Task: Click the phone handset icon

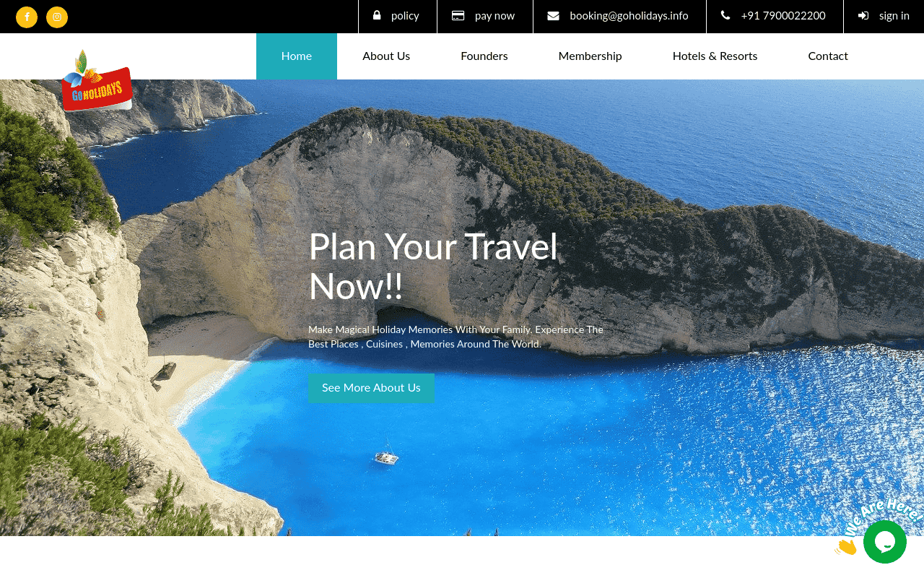Action: [x=725, y=15]
